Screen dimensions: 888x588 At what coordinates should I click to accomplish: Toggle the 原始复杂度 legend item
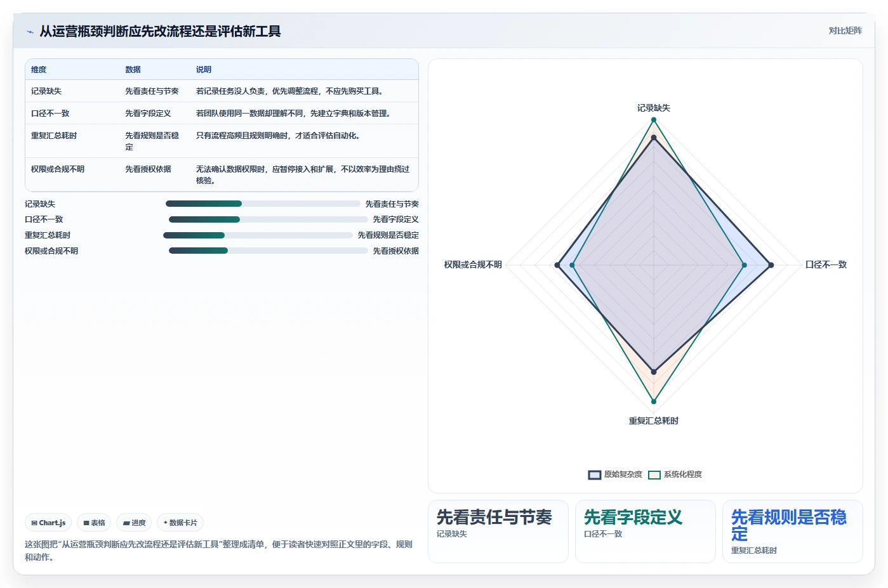pyautogui.click(x=615, y=474)
